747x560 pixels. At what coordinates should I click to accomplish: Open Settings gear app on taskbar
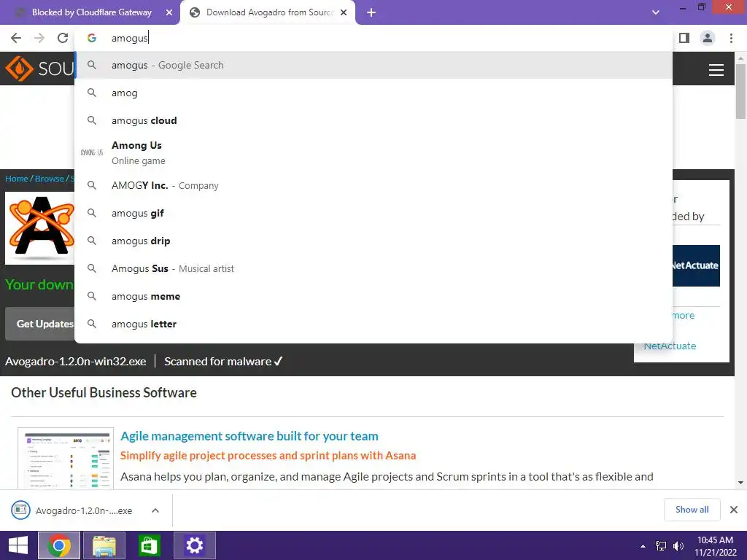(194, 545)
